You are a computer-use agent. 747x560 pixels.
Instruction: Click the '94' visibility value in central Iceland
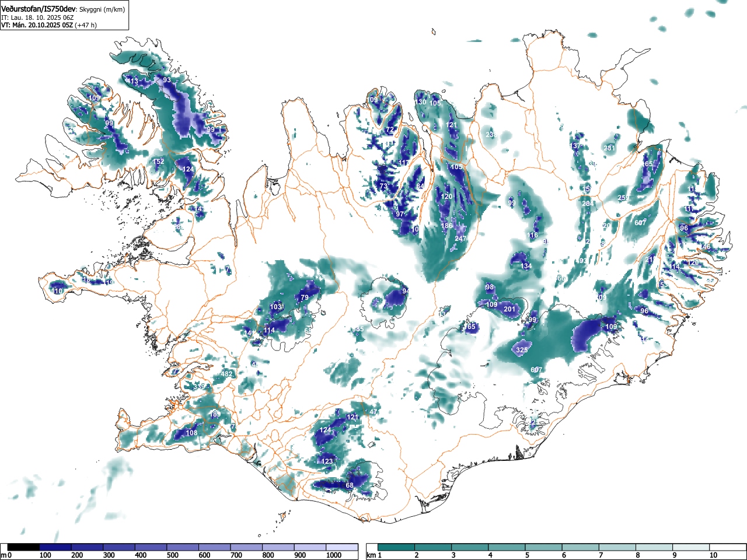406,291
